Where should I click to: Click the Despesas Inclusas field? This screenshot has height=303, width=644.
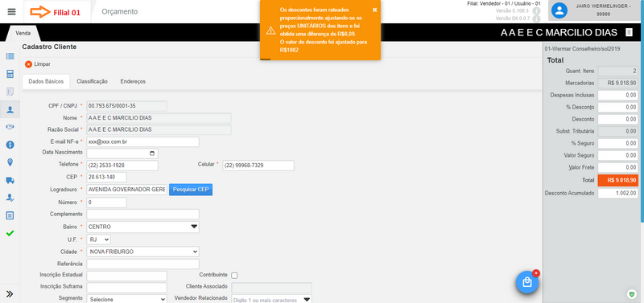[x=618, y=95]
